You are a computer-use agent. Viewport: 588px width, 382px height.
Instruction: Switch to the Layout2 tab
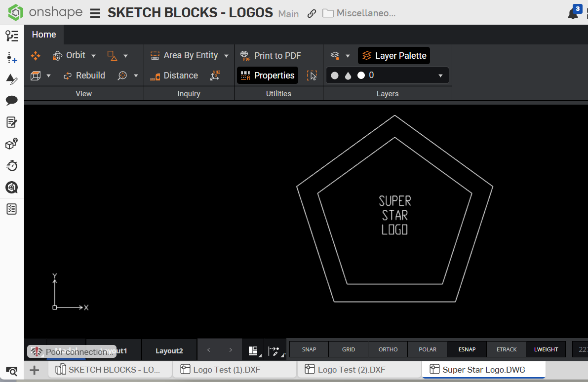tap(169, 351)
